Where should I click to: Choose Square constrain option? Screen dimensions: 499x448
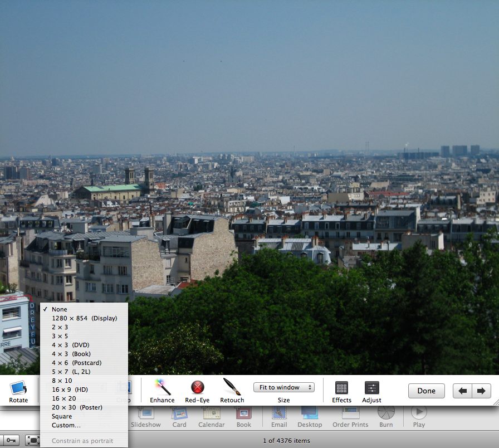tap(84, 416)
